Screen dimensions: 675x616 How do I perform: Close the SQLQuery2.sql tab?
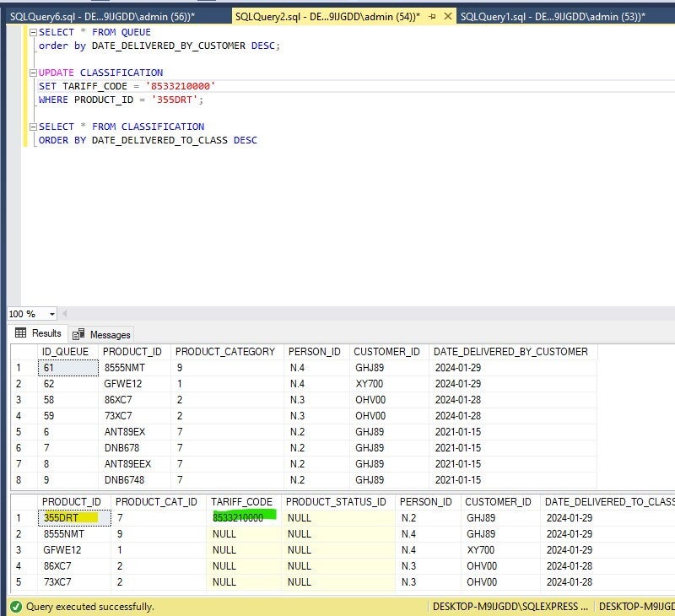[x=448, y=15]
